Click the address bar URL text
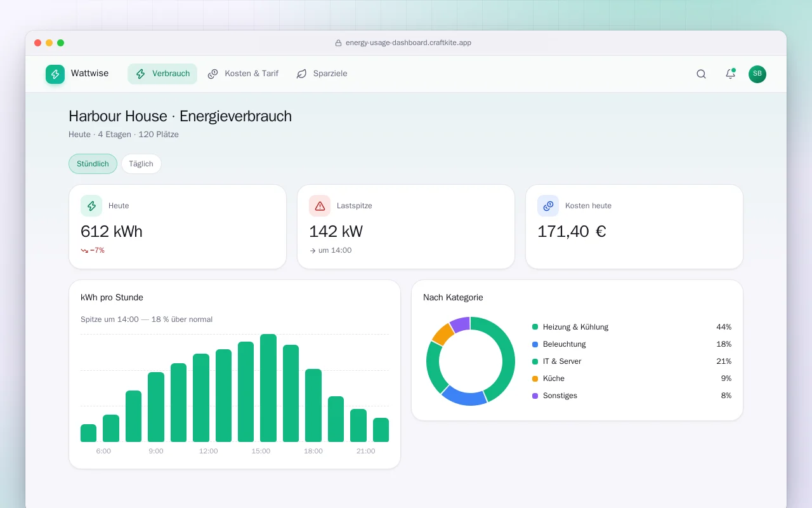 409,43
